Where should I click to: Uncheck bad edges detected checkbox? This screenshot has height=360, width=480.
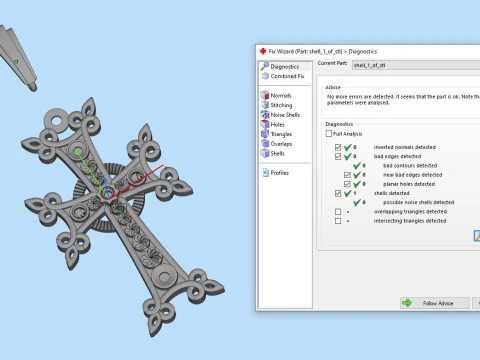click(x=338, y=156)
